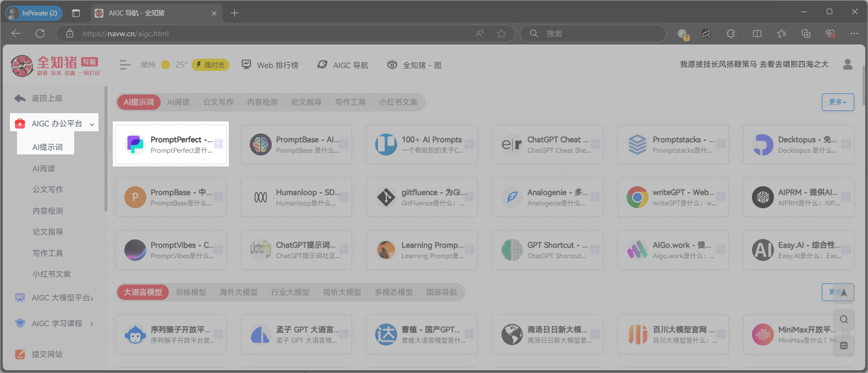The width and height of the screenshot is (868, 373).
Task: Open the browser settings ellipsis menu
Action: [854, 34]
